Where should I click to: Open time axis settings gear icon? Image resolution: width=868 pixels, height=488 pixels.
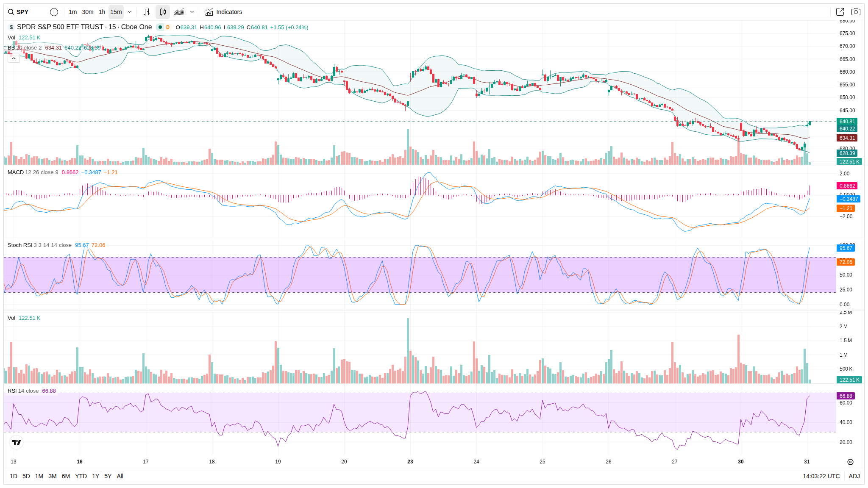(x=850, y=462)
